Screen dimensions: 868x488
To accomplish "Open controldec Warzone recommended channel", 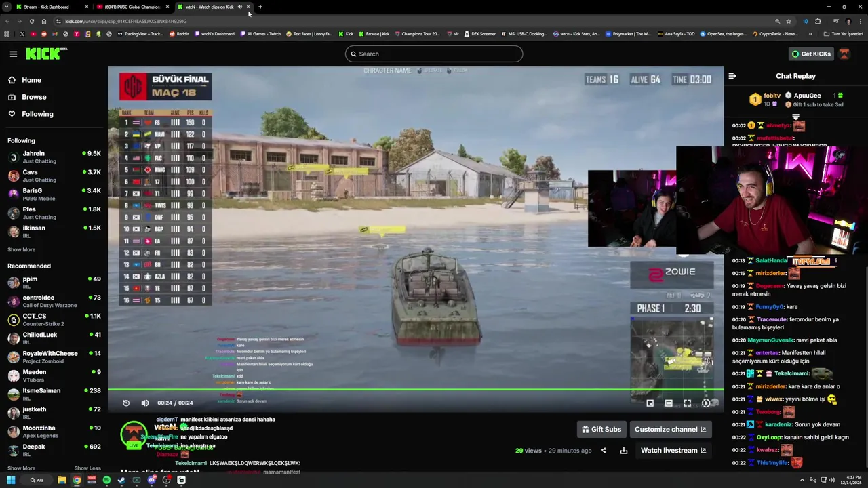I will 54,301.
